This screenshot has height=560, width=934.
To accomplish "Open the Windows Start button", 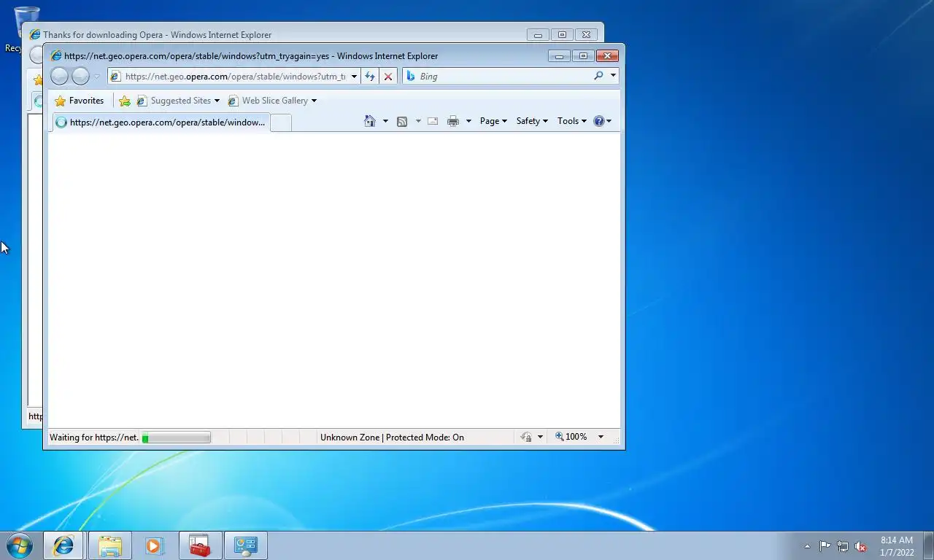I will pyautogui.click(x=20, y=545).
